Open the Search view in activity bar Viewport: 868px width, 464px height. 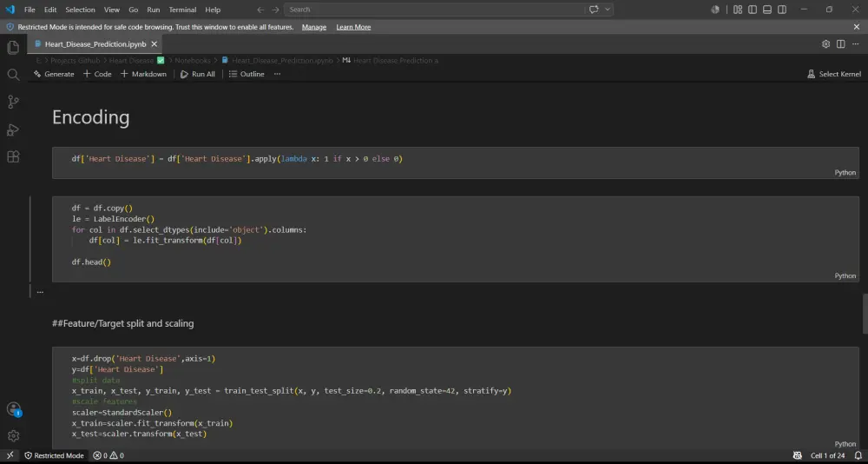[x=13, y=75]
